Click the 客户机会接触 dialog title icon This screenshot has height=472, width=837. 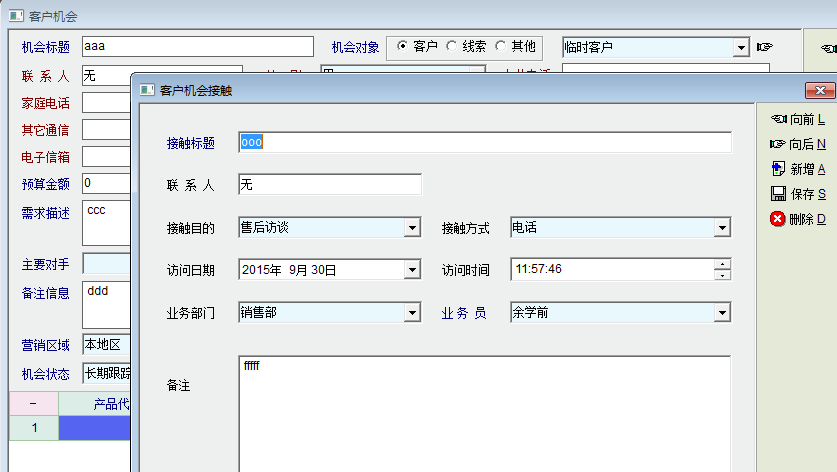147,91
